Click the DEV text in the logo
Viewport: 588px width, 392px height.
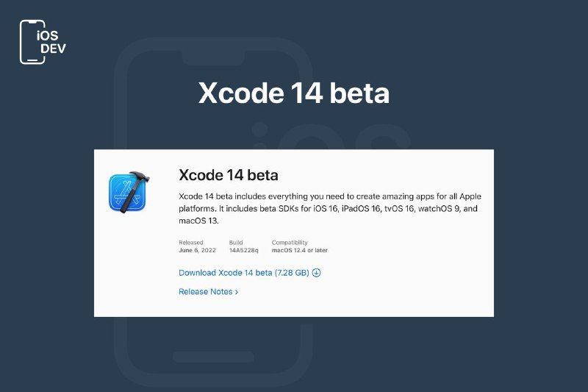[53, 49]
